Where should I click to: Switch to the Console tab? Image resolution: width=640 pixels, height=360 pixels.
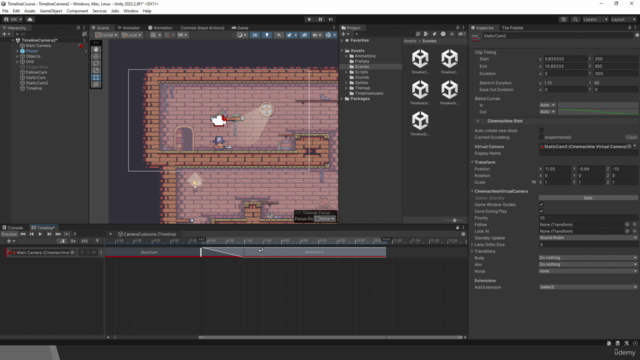[x=13, y=228]
